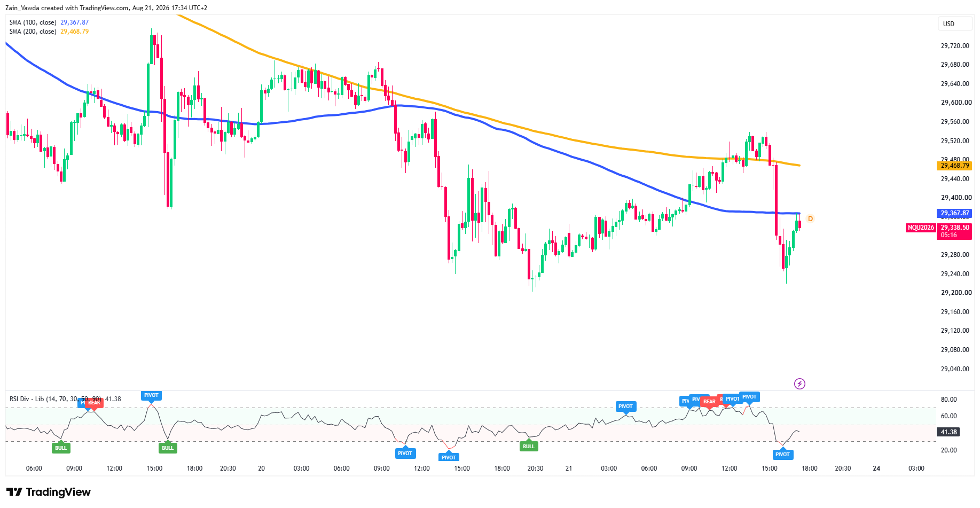
Task: Click the 29,720.00 price axis label
Action: click(x=954, y=46)
